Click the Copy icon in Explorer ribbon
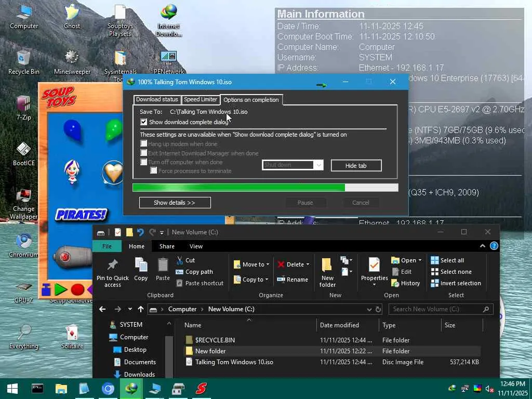The height and width of the screenshot is (399, 532). 141,270
